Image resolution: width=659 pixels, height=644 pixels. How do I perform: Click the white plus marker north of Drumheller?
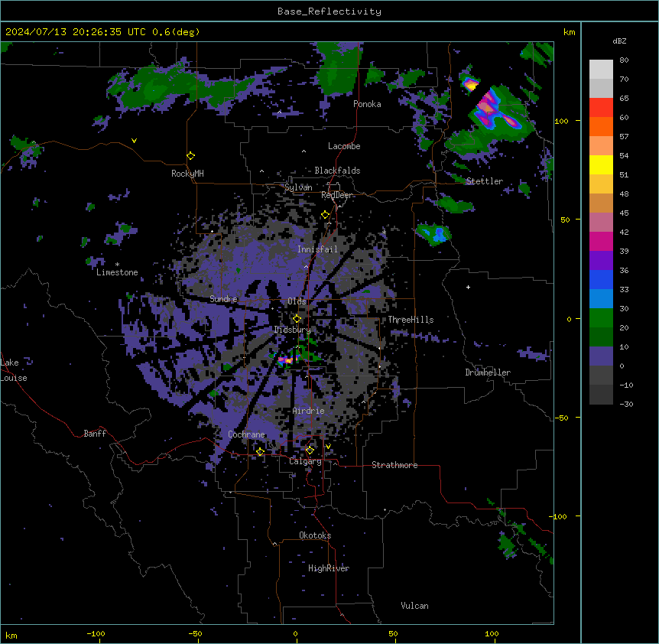pos(468,287)
